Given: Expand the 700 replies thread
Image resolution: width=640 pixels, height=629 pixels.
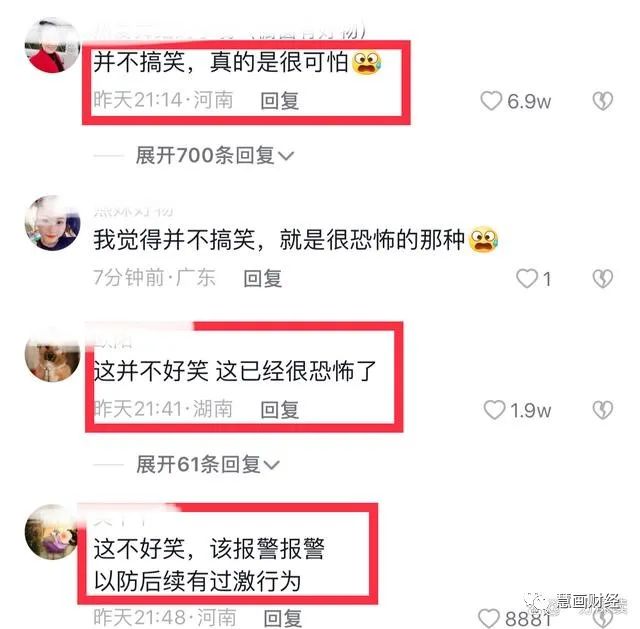Looking at the screenshot, I should [x=214, y=155].
